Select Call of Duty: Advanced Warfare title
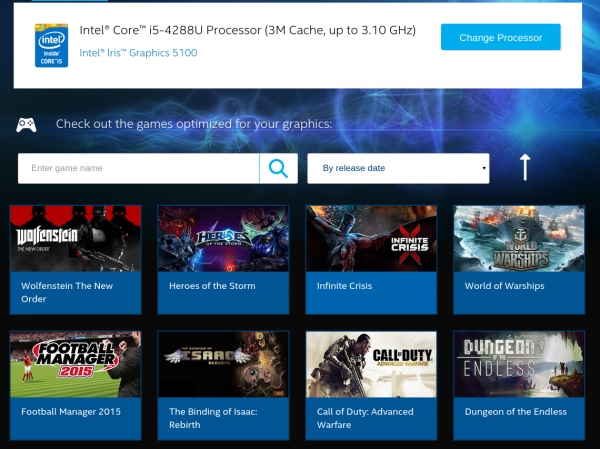 [365, 418]
